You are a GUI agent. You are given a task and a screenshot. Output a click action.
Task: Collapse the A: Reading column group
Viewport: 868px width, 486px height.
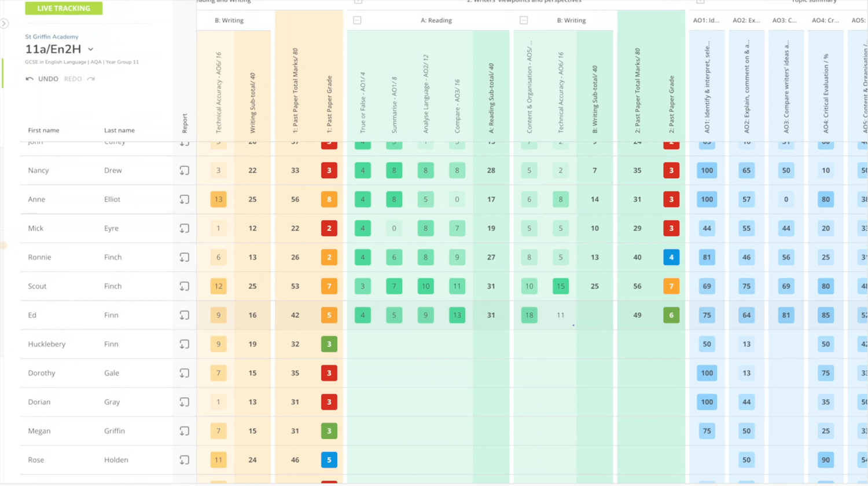click(357, 20)
